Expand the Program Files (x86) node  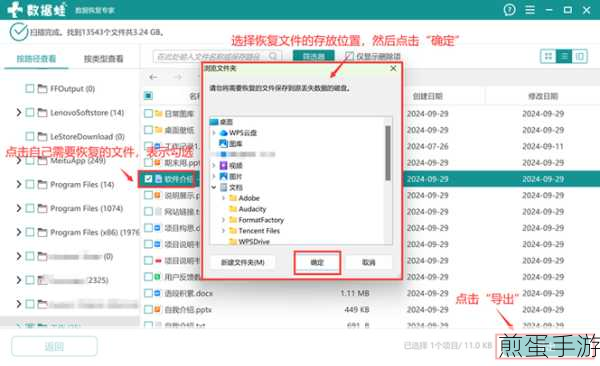(18, 232)
